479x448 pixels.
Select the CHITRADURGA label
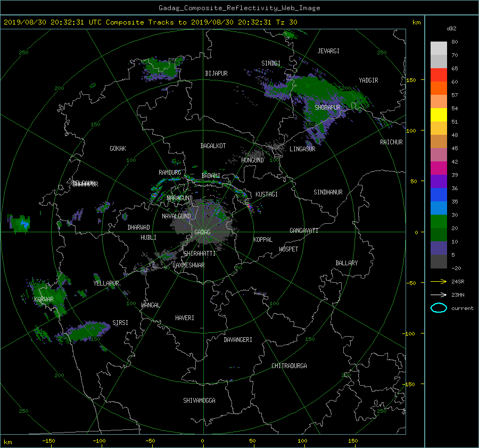(x=290, y=366)
